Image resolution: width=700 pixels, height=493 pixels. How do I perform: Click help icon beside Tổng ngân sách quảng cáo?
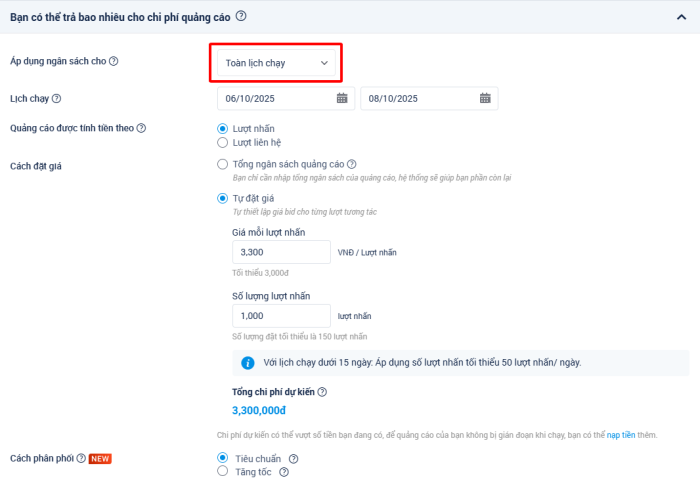[352, 164]
